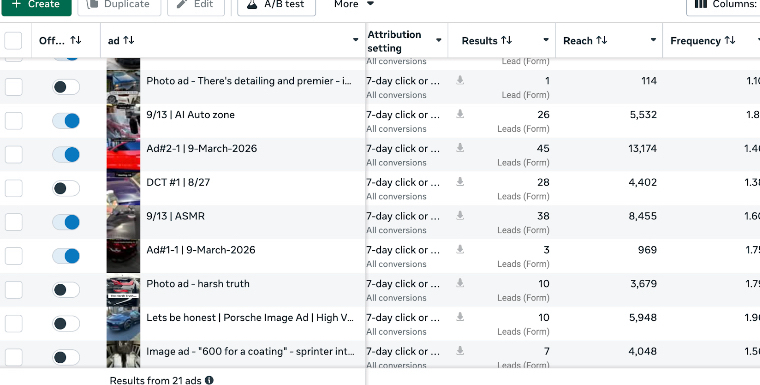760x385 pixels.
Task: Open thumbnail of 9/13 ASMR ad
Action: tap(124, 222)
